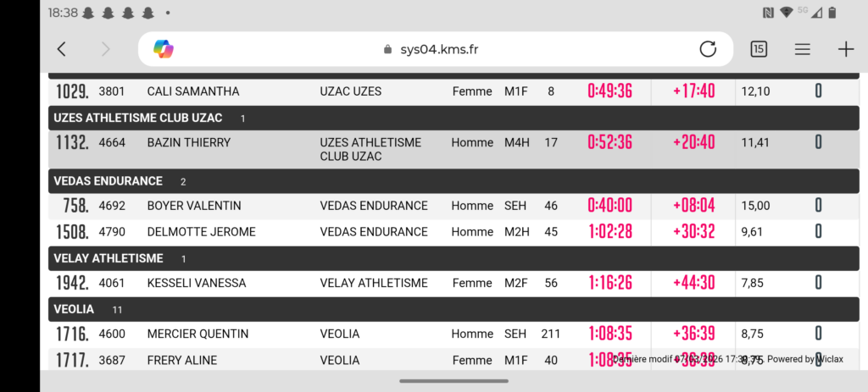The image size is (868, 392).
Task: Open the tab switcher showing 15
Action: pos(759,49)
